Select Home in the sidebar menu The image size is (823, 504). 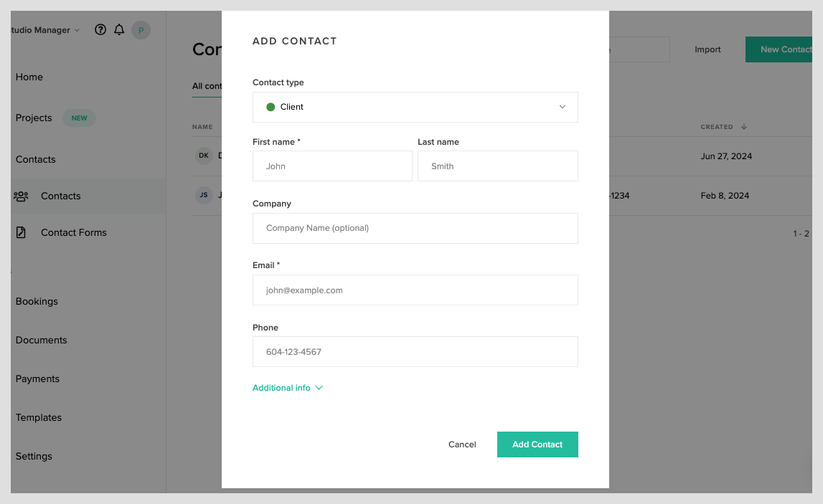click(29, 77)
